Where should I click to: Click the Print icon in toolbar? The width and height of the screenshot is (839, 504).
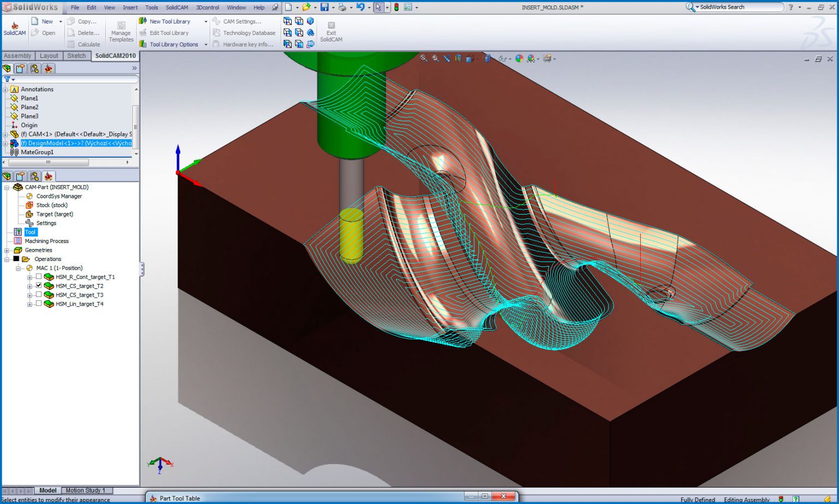pyautogui.click(x=342, y=7)
